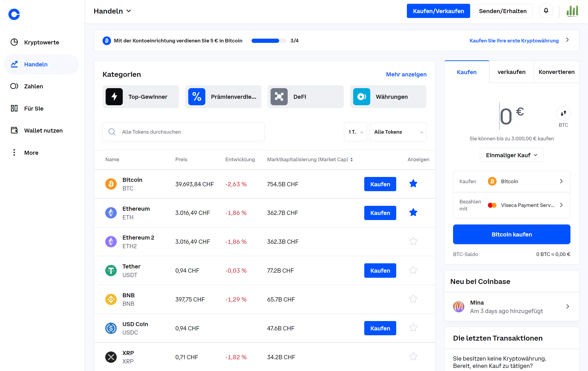Click the USD Coin logo

tap(111, 328)
